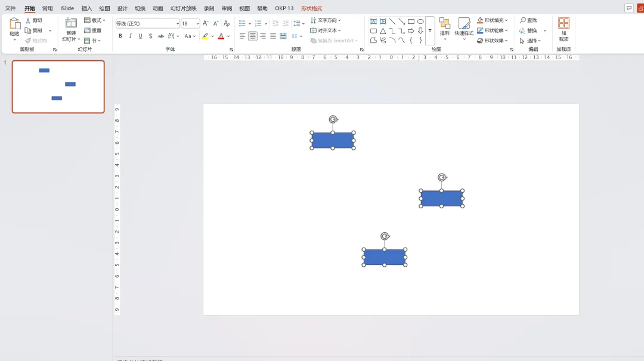Image resolution: width=644 pixels, height=361 pixels.
Task: Open the Select (选择) button
Action: click(530, 41)
